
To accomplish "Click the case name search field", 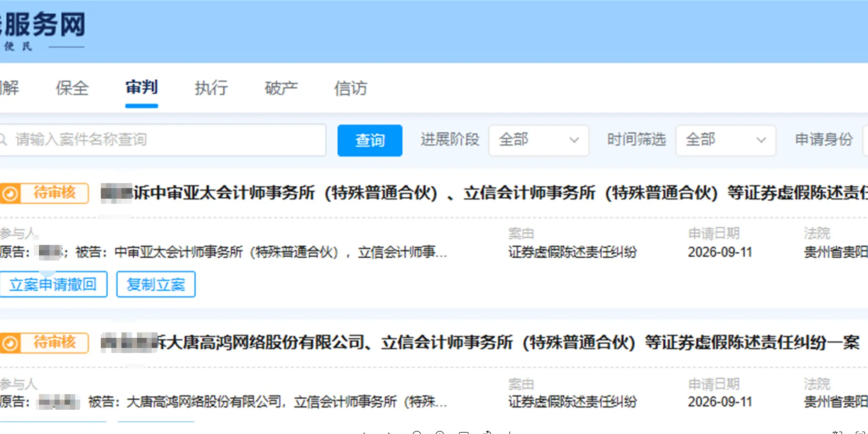I will [x=163, y=140].
